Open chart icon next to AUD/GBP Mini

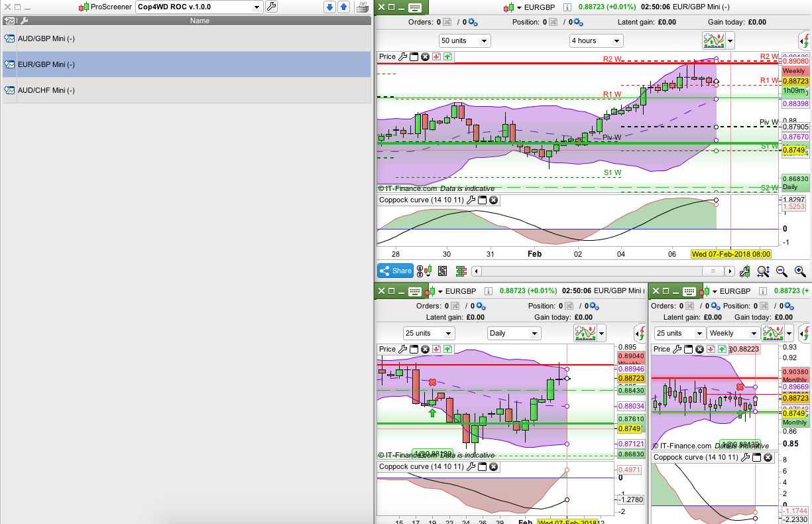pos(10,38)
